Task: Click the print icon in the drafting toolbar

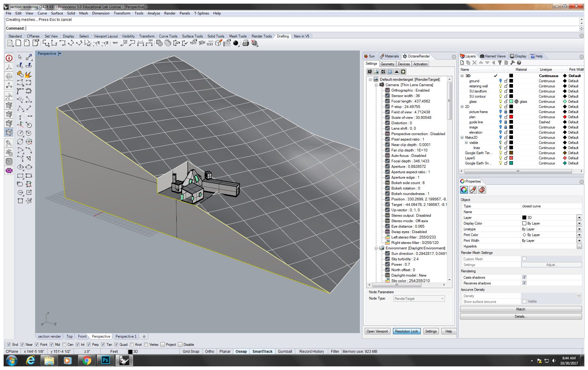Action: 246,44
